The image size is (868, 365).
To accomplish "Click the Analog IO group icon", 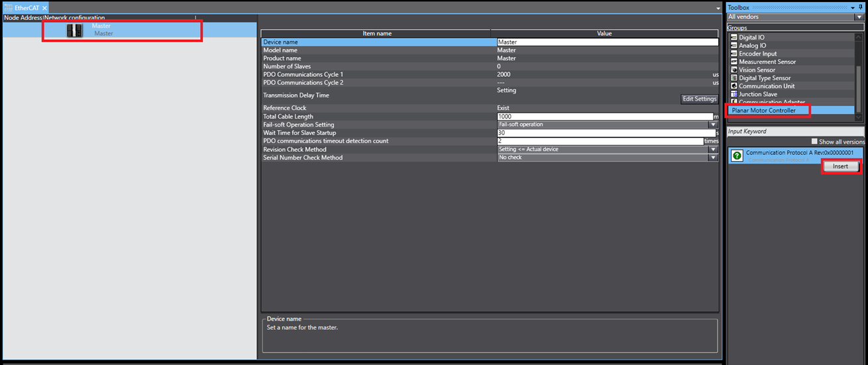I will (x=733, y=46).
